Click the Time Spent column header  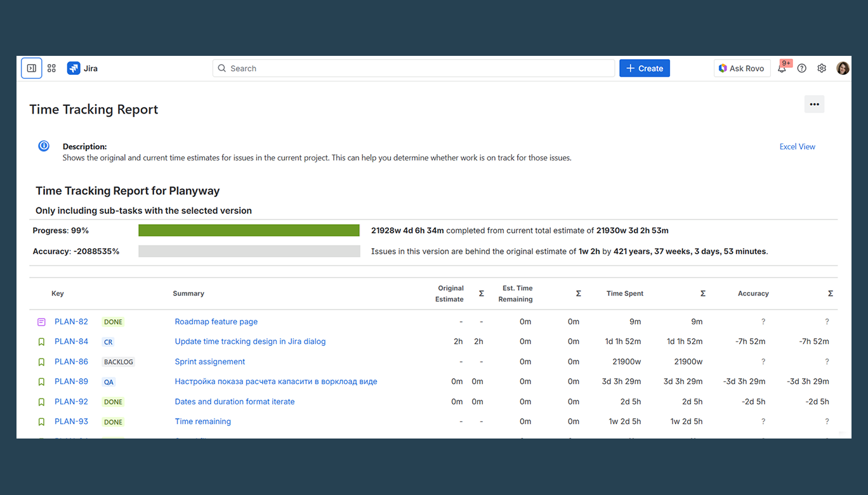point(625,294)
